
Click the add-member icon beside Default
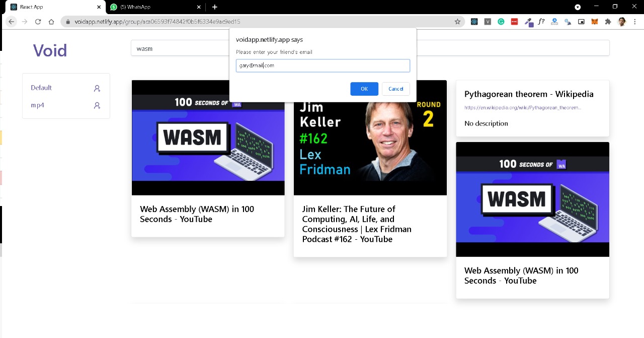tap(97, 88)
